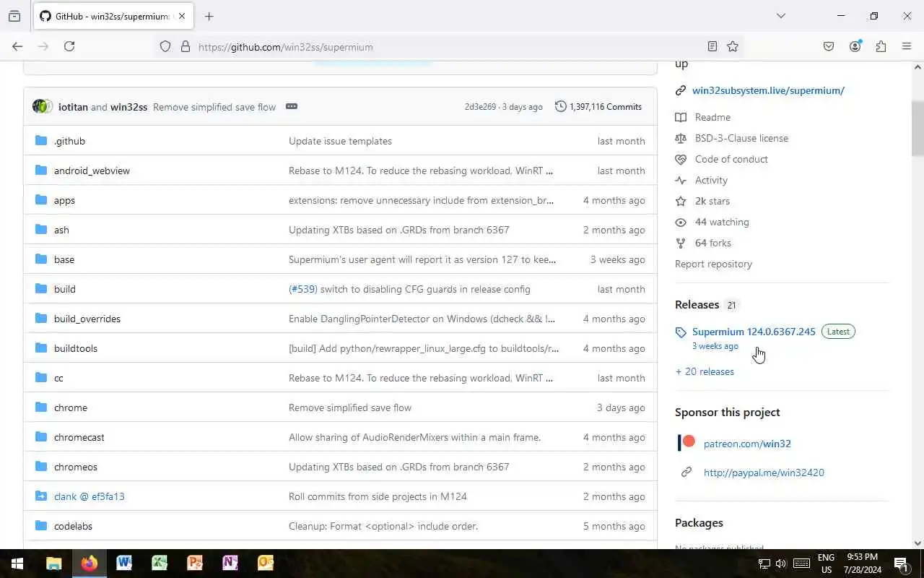Open PowerPoint from taskbar
Screen dimensions: 924x578
(x=195, y=564)
